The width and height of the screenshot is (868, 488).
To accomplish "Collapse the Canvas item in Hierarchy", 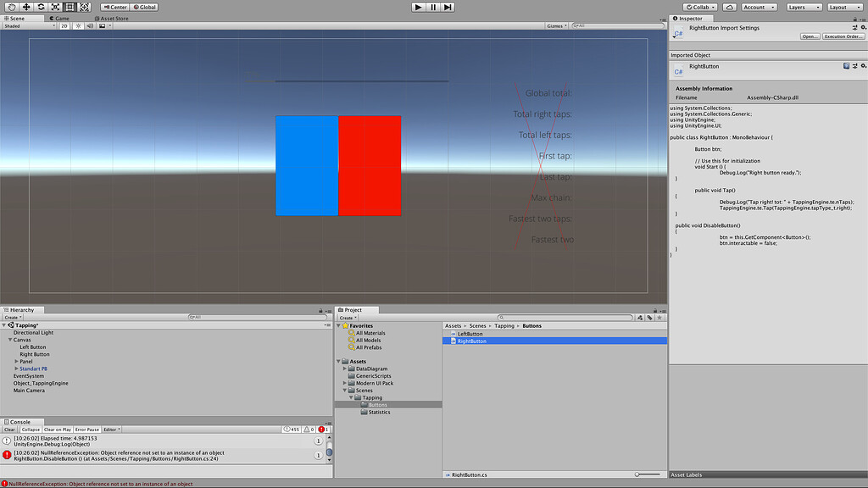I will (x=9, y=339).
